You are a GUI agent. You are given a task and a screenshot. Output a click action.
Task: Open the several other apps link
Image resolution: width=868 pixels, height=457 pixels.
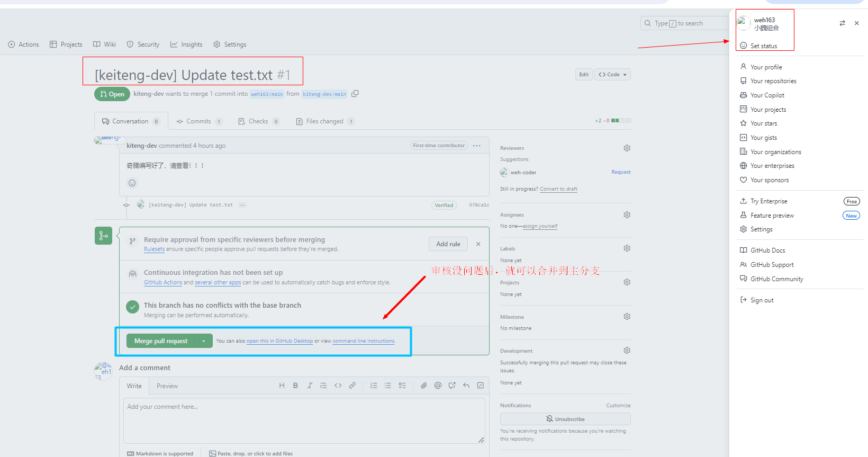pyautogui.click(x=218, y=282)
